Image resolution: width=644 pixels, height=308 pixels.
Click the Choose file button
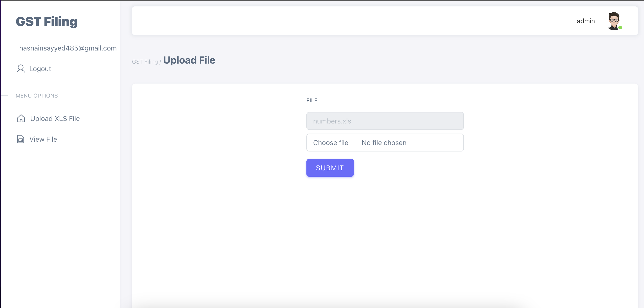pos(330,143)
